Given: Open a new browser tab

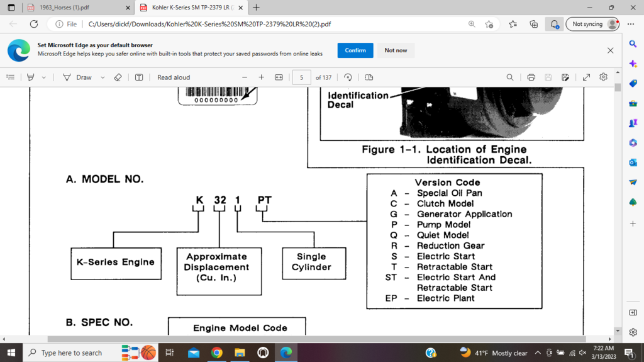Looking at the screenshot, I should 256,8.
